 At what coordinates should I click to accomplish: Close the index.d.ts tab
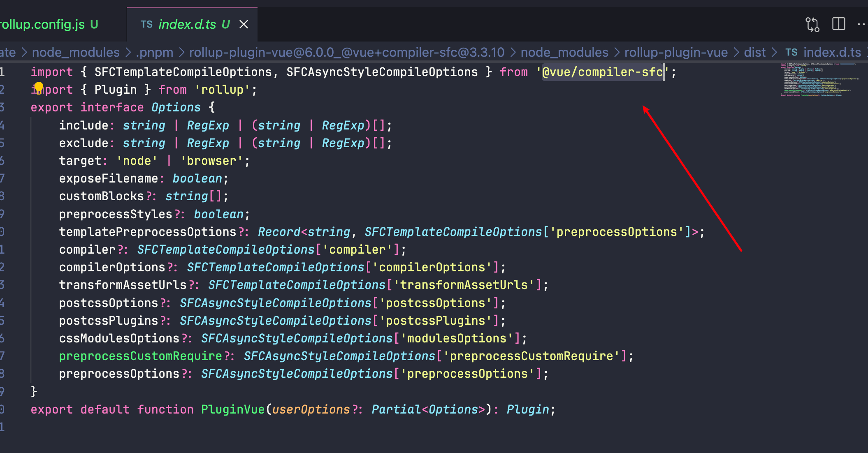(x=244, y=24)
